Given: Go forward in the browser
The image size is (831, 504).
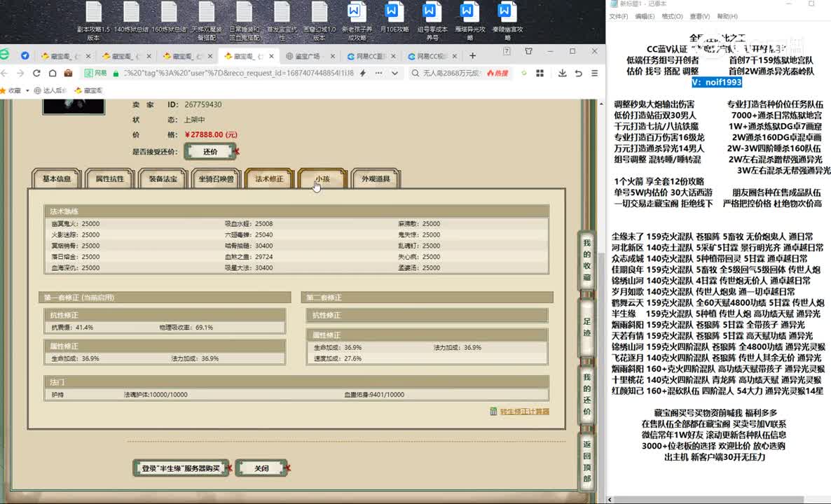Looking at the screenshot, I should [x=20, y=73].
